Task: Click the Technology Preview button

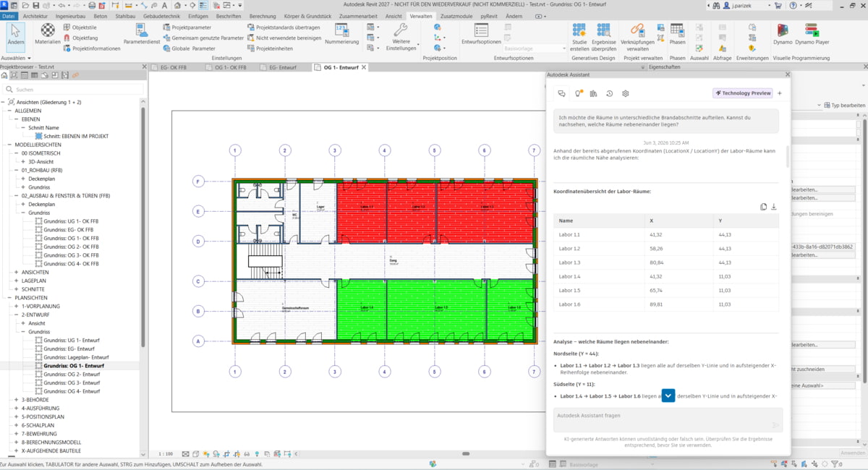Action: (x=743, y=93)
